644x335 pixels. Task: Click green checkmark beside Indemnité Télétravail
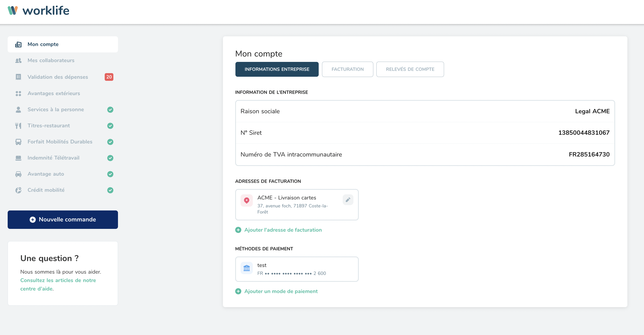110,158
